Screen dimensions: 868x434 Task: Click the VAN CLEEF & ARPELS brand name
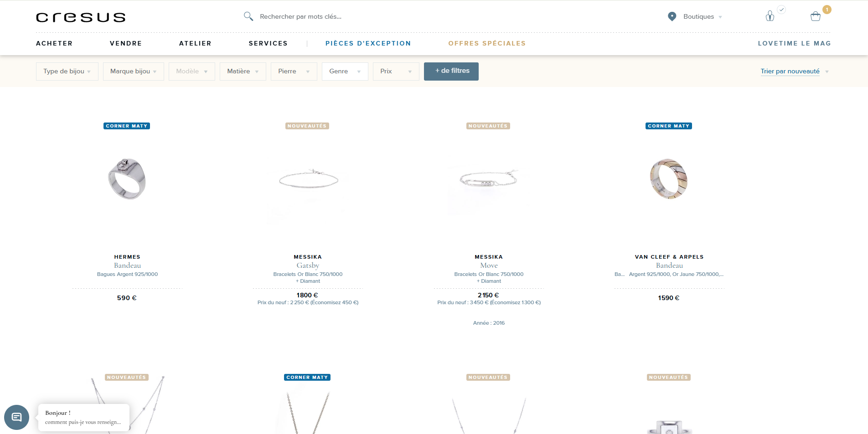tap(669, 257)
